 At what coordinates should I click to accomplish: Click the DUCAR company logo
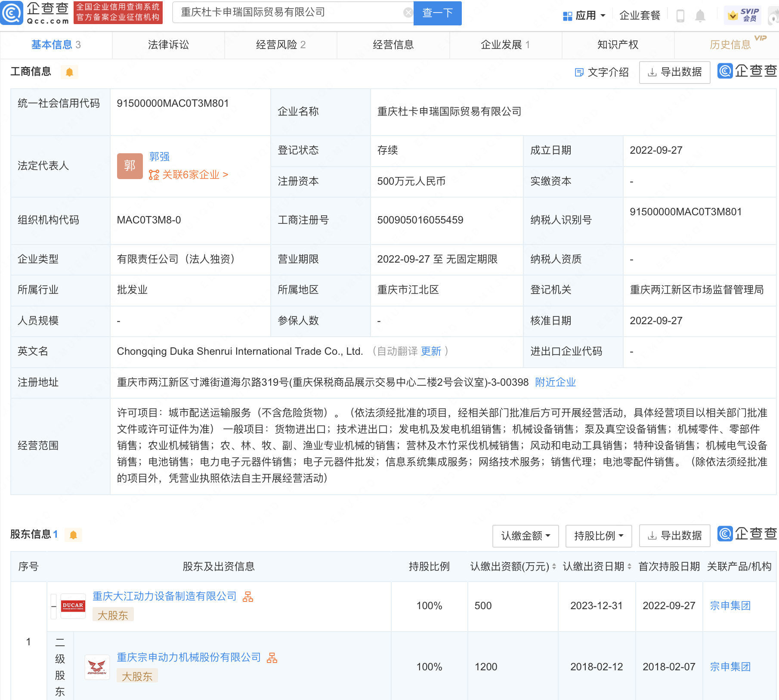click(x=73, y=605)
